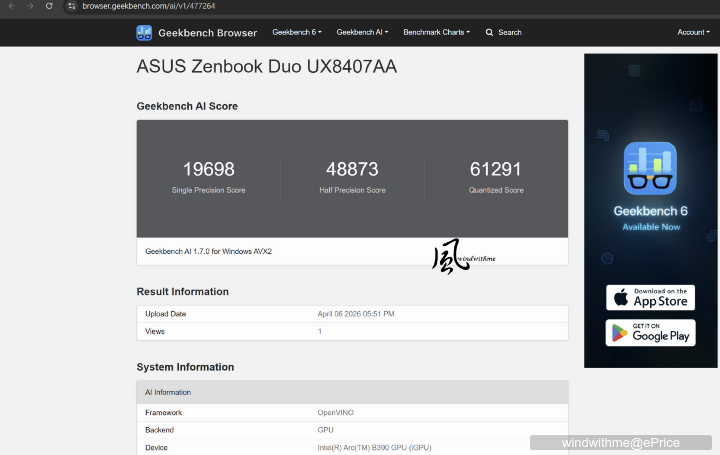
Task: Download on the App Store button
Action: tap(650, 298)
